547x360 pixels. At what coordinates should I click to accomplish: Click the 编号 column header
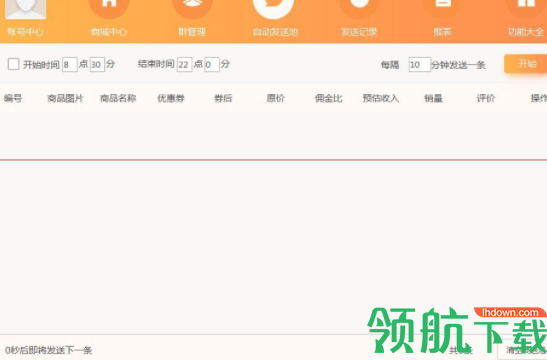(13, 98)
